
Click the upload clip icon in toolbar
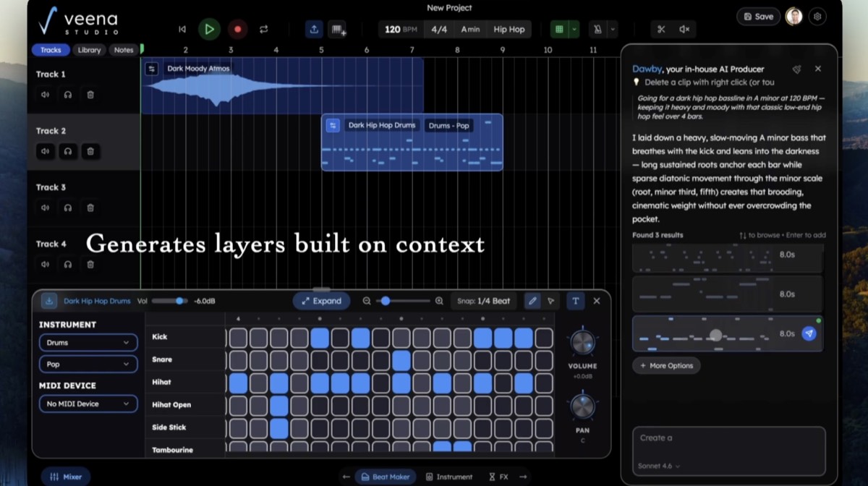315,29
